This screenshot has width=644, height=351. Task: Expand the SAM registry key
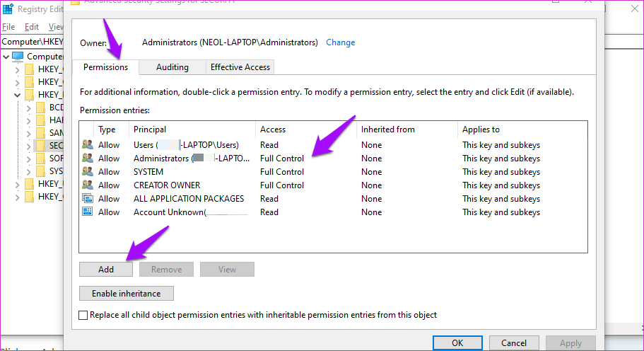tap(28, 133)
